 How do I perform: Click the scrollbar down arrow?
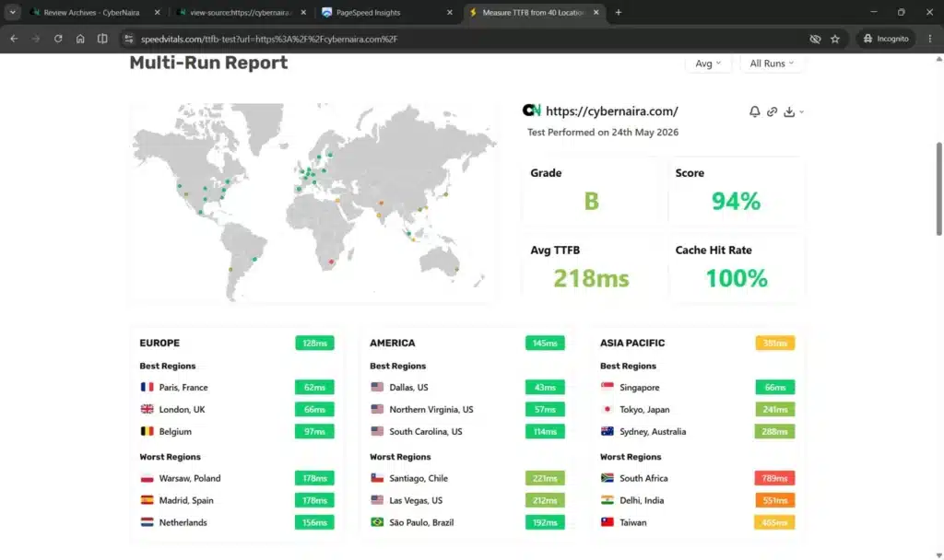[x=938, y=555]
